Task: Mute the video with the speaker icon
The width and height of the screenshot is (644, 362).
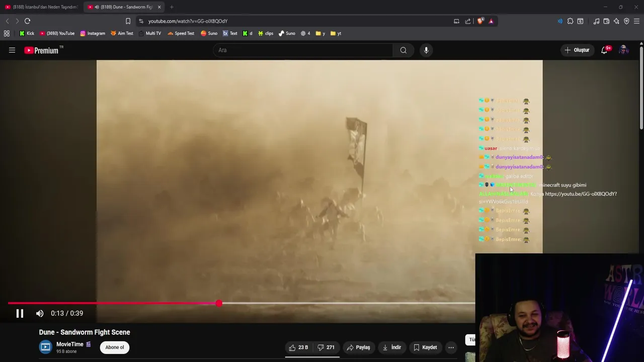Action: coord(40,313)
